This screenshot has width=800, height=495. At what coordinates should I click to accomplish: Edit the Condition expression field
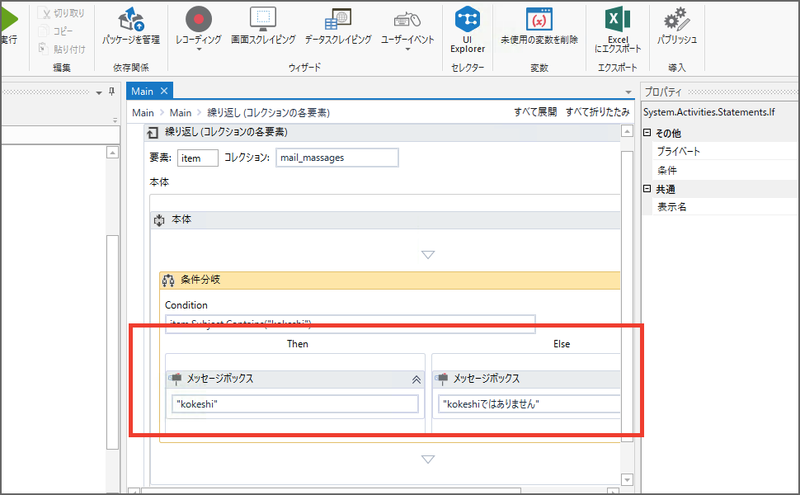pyautogui.click(x=351, y=324)
